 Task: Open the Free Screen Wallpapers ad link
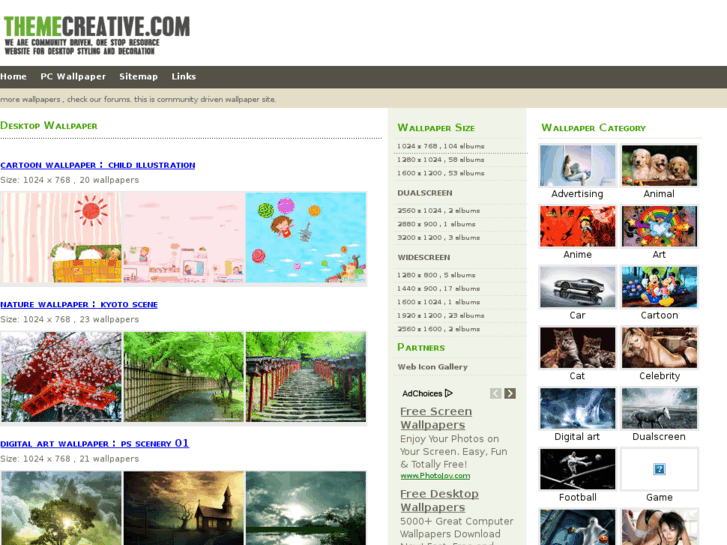(x=436, y=418)
